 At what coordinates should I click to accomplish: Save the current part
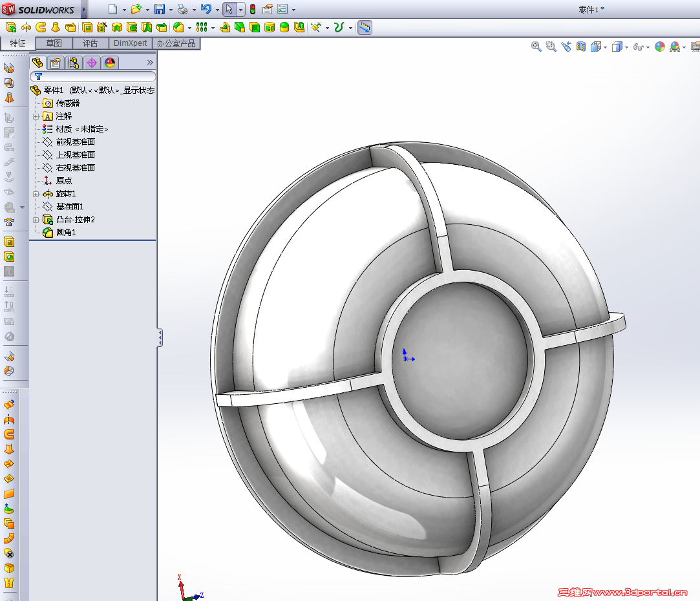click(160, 9)
